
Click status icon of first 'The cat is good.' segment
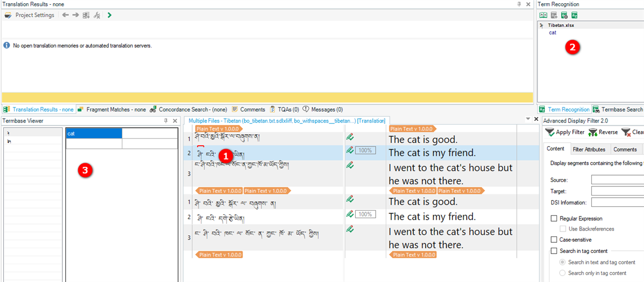point(350,137)
